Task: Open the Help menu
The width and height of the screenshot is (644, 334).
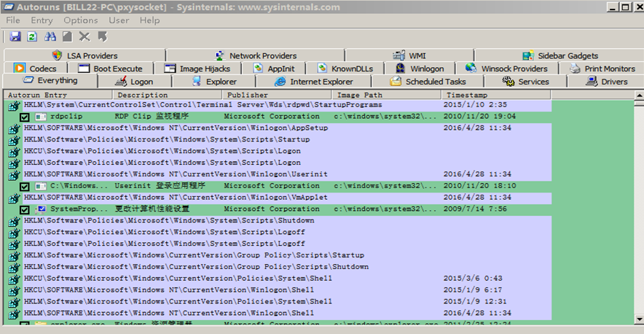Action: (149, 20)
